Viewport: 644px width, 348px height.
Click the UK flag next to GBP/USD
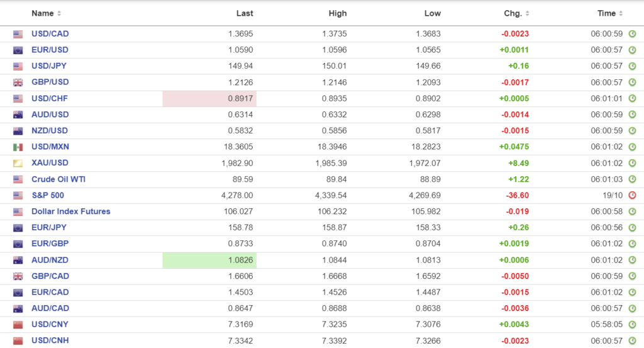18,82
